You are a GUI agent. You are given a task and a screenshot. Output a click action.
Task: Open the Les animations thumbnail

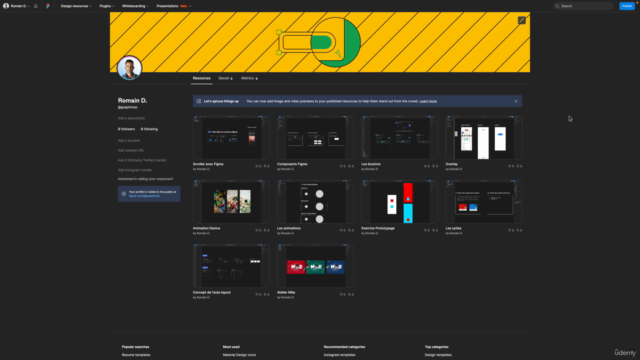coord(315,202)
